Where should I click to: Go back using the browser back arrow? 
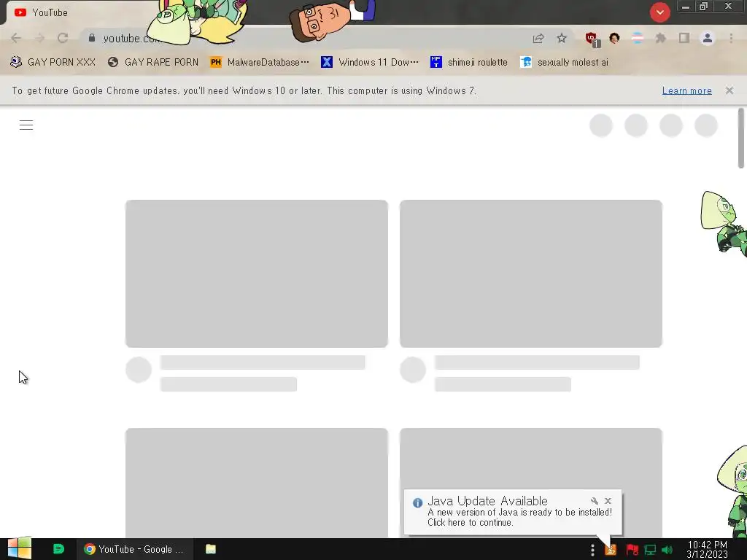tap(16, 38)
